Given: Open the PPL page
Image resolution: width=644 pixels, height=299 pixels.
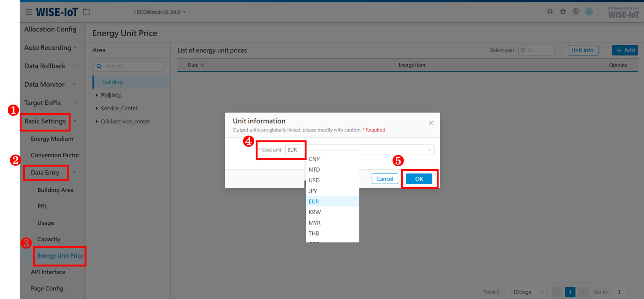Looking at the screenshot, I should [42, 206].
